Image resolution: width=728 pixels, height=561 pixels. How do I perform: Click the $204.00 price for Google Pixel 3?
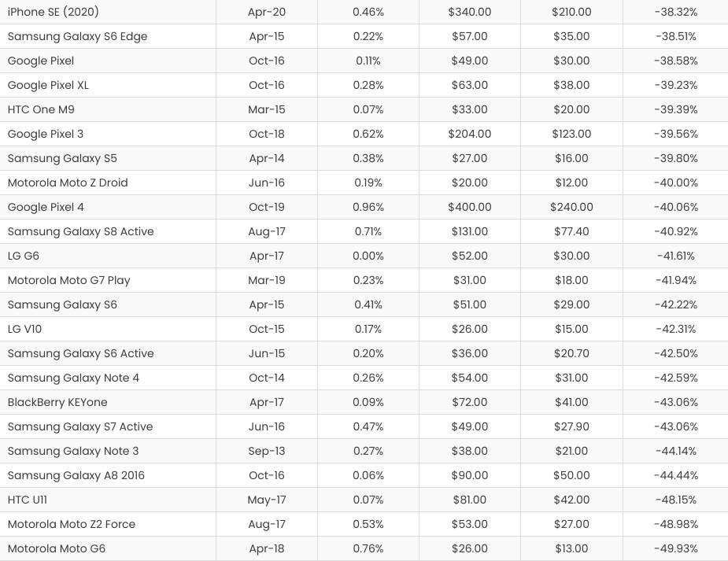point(469,134)
